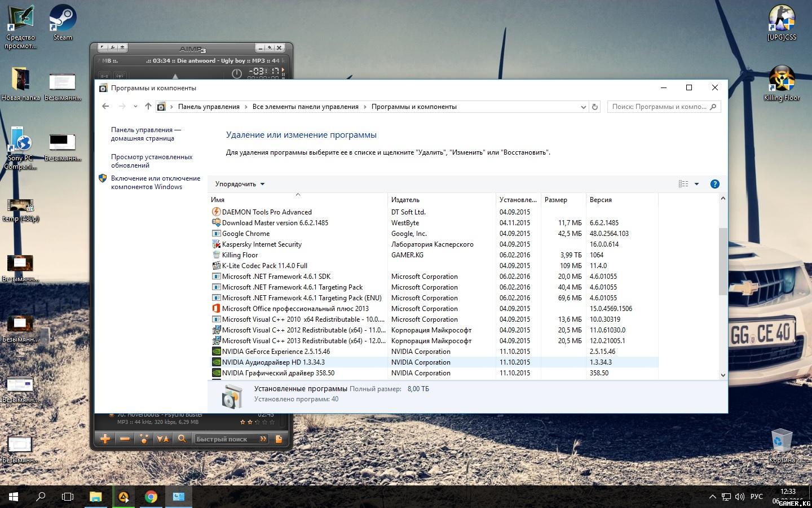Expand the address bar history dropdown
Viewport: 812px width, 508px height.
point(583,107)
